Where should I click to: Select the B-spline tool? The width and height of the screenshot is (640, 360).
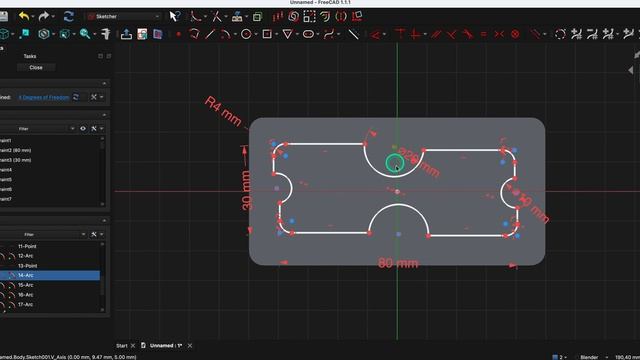(329, 34)
